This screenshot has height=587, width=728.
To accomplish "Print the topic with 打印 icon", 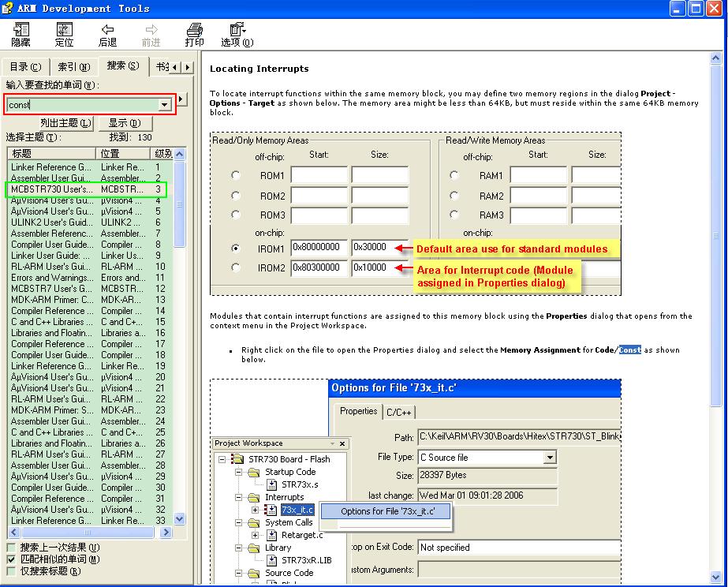I will (195, 35).
